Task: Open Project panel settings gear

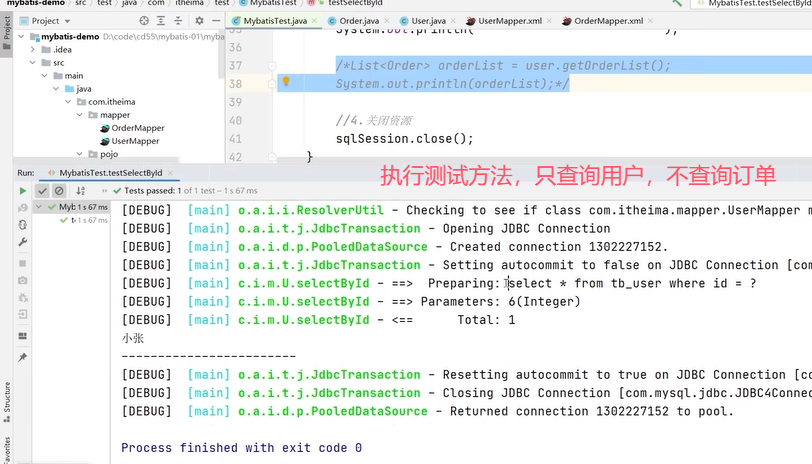Action: click(x=199, y=21)
